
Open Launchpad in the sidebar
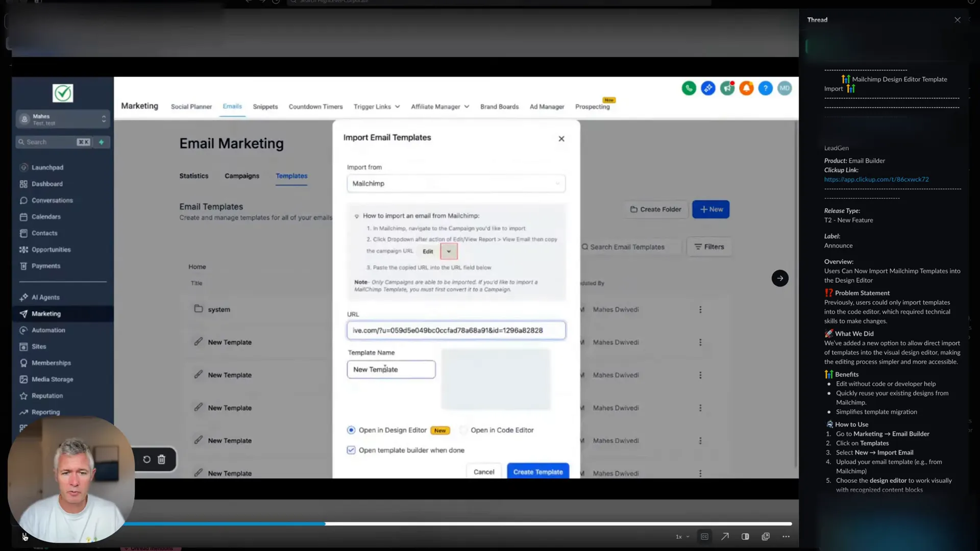pyautogui.click(x=47, y=167)
